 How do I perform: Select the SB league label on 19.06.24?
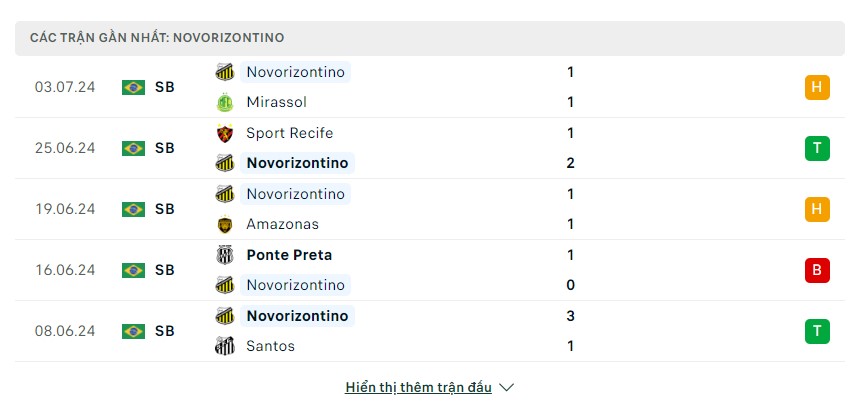(x=165, y=209)
